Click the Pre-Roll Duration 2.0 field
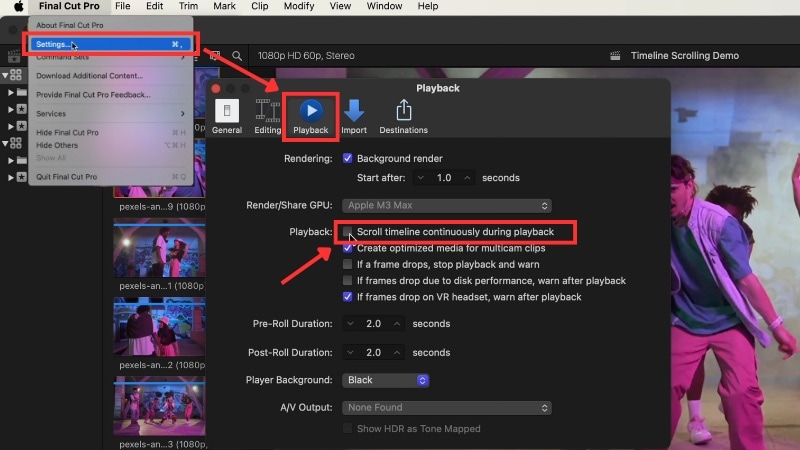Screen dimensions: 800x450 (x=373, y=323)
